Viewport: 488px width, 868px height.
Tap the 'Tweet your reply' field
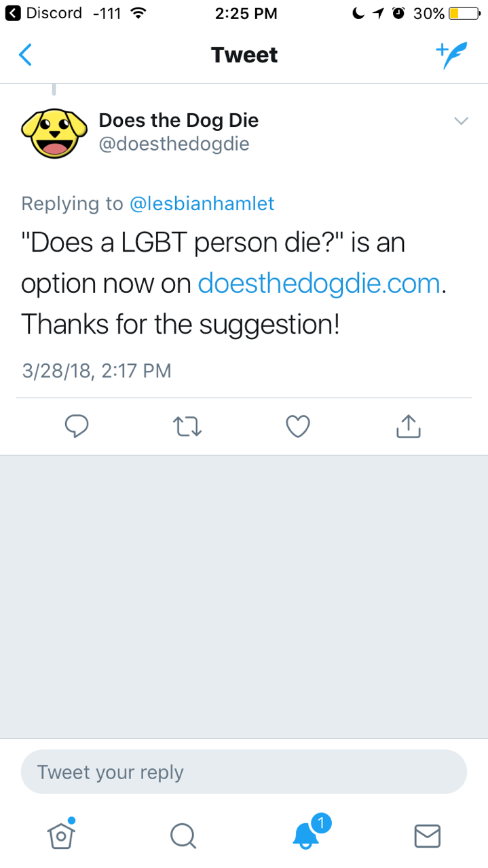pyautogui.click(x=244, y=772)
